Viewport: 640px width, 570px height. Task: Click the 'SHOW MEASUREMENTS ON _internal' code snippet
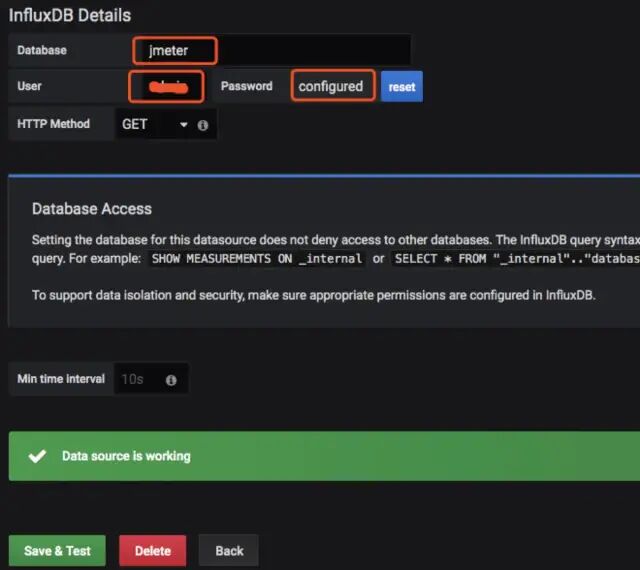point(257,258)
